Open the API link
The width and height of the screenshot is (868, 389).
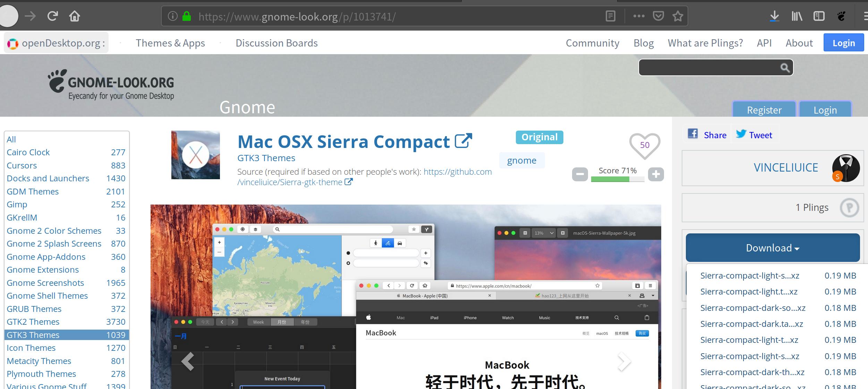click(x=764, y=43)
